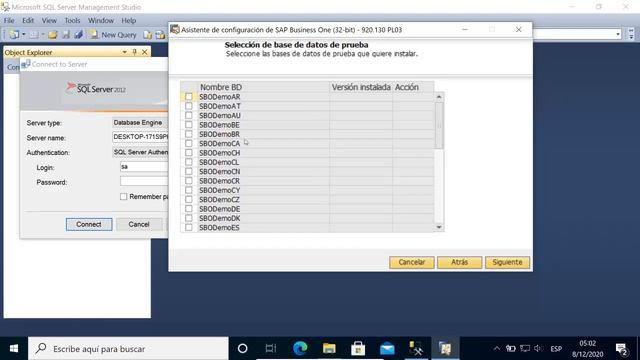Open the File menu
The image size is (640, 360).
(x=9, y=20)
